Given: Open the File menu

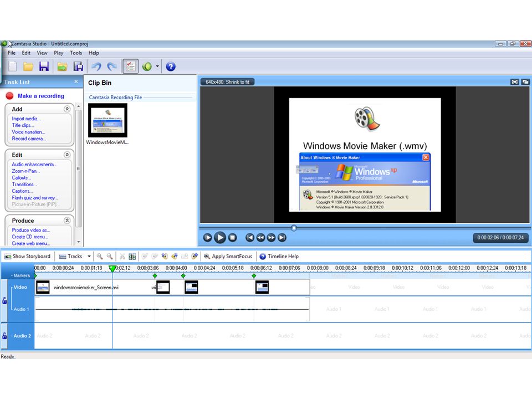Looking at the screenshot, I should (x=12, y=53).
